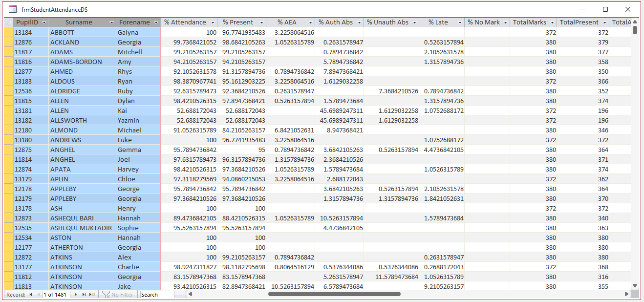Click the TotalPresent value 316
Screen dimensions: 644x302
[583, 277]
